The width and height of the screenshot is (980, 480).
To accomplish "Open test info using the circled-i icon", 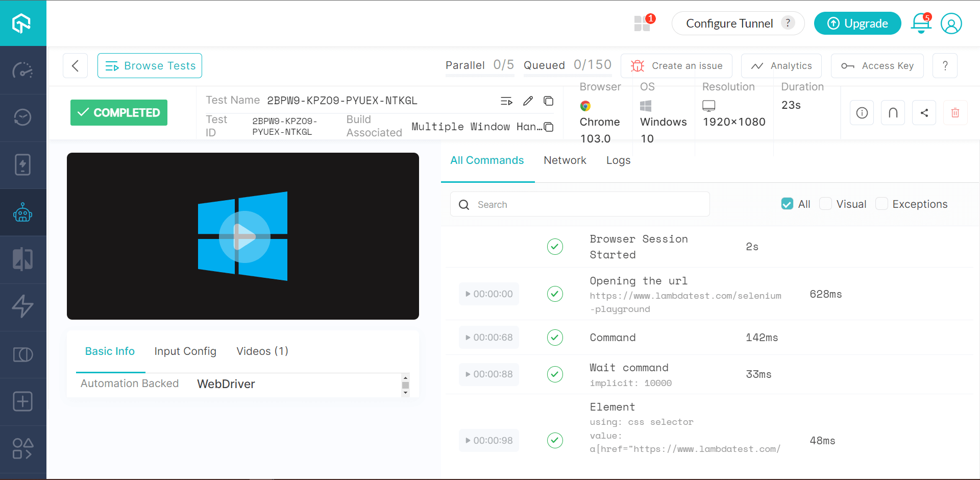I will [x=862, y=112].
